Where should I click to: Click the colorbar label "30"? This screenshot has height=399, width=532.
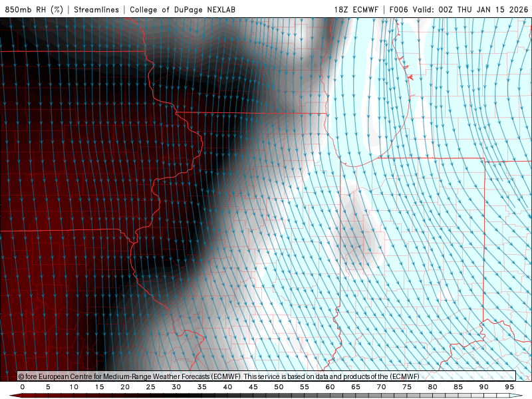point(176,387)
